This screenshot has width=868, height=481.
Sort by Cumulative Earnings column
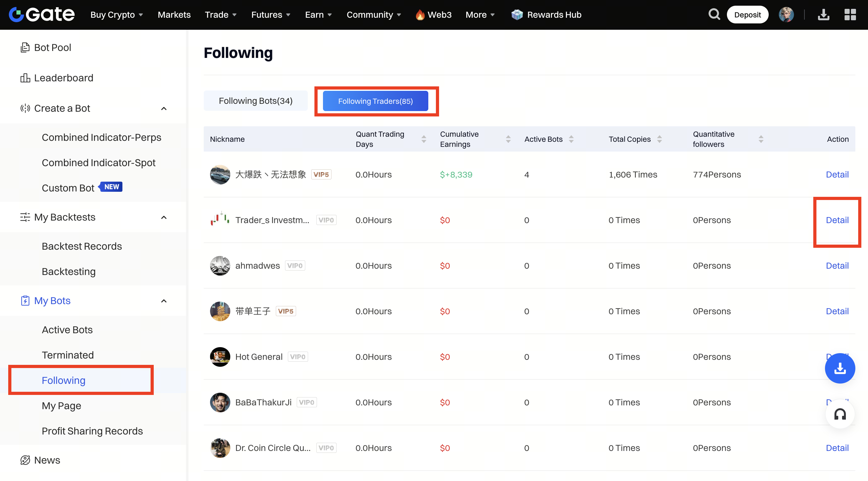tap(508, 139)
